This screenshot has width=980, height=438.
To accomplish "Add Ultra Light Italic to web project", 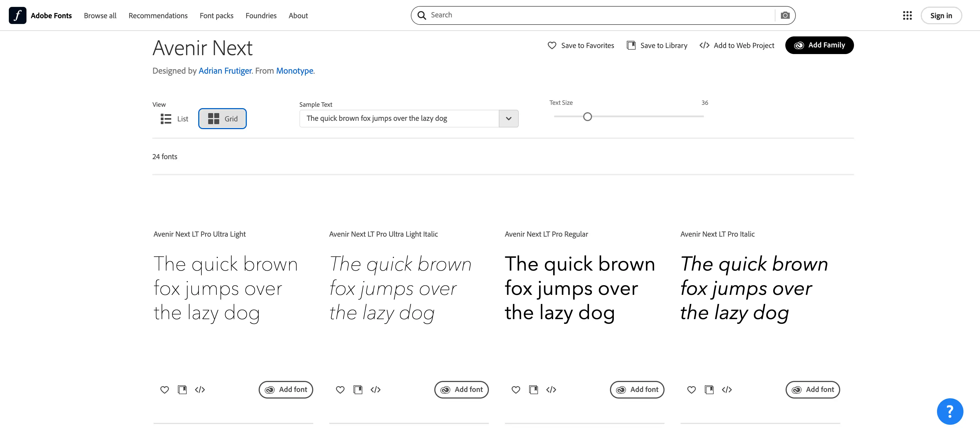I will (x=376, y=390).
